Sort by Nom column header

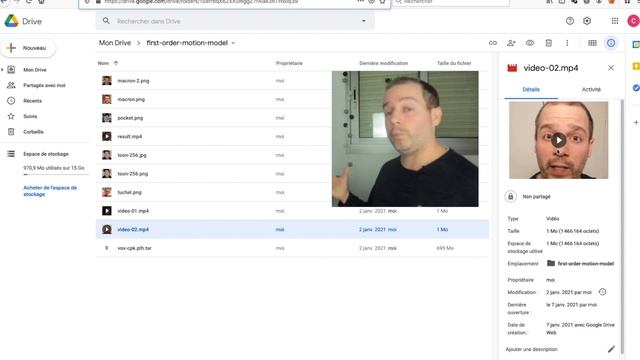pyautogui.click(x=103, y=63)
